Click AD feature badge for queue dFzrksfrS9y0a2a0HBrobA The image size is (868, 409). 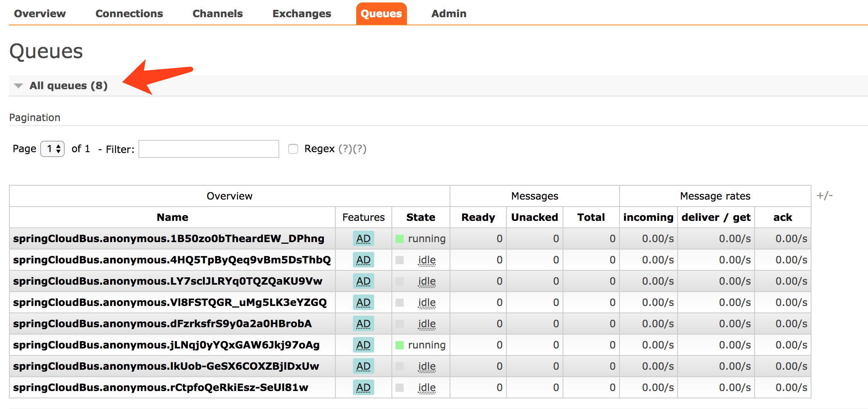click(364, 324)
